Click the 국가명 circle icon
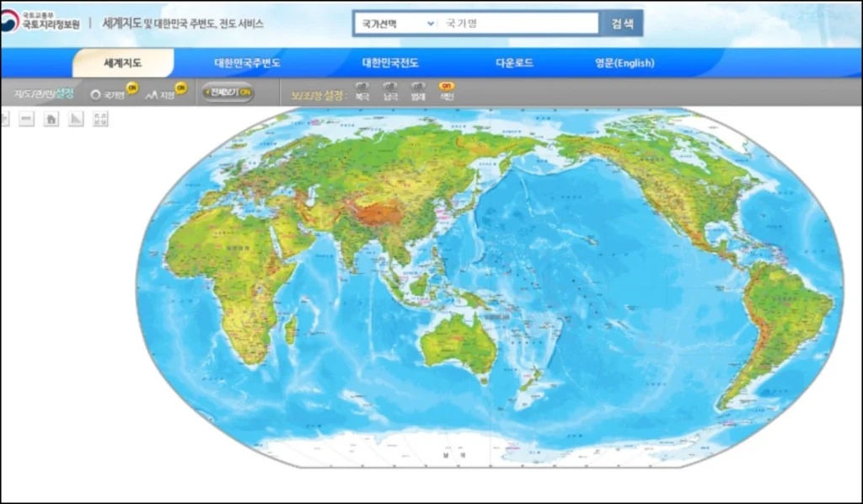Screen dimensions: 863x504 tap(95, 95)
